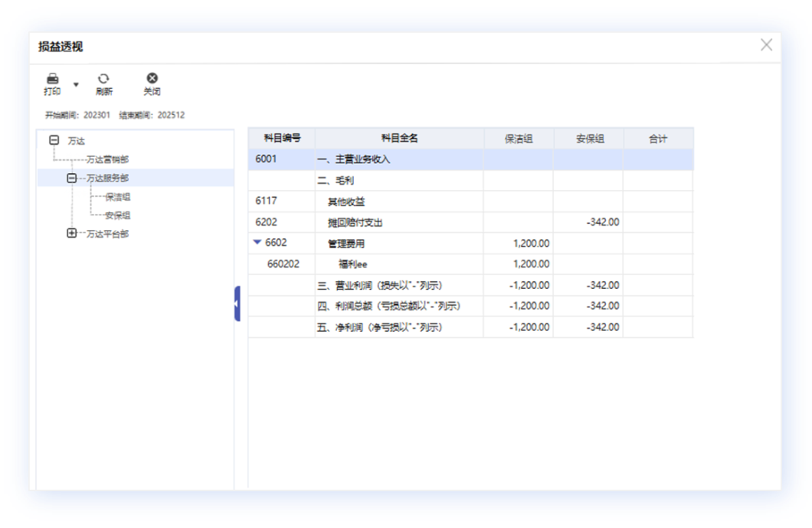Viewport: 812px width, 528px height.
Task: Click the 科目全名 column header
Action: pos(399,139)
